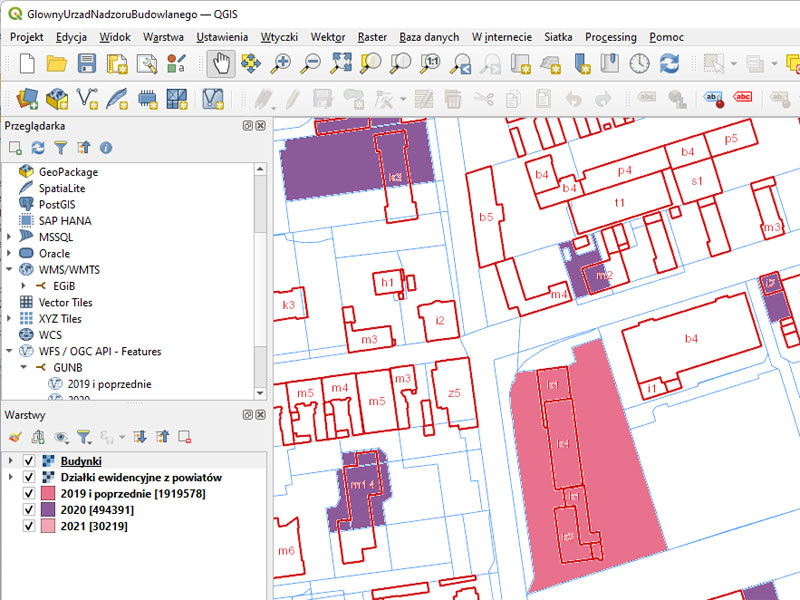The width and height of the screenshot is (800, 600).
Task: Select Pan Map to Selection tool
Action: (251, 64)
